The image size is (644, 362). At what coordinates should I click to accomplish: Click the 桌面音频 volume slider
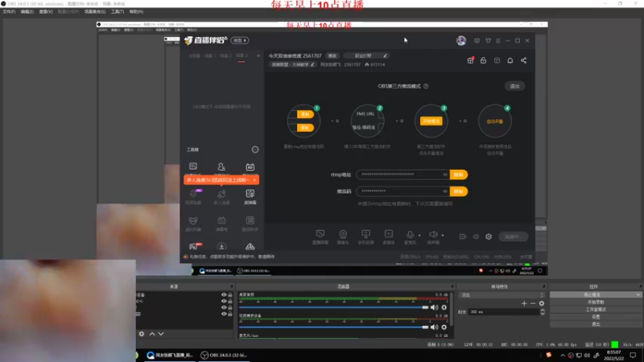coord(333,307)
